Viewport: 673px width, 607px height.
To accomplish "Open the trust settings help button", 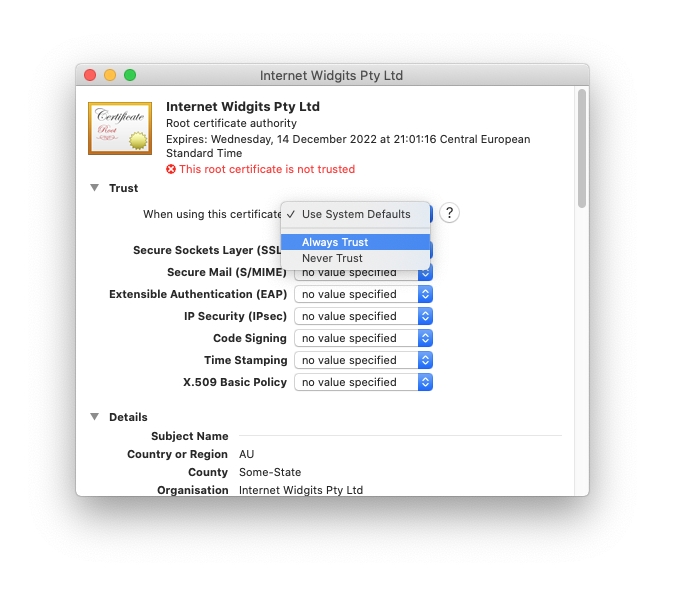I will point(450,213).
